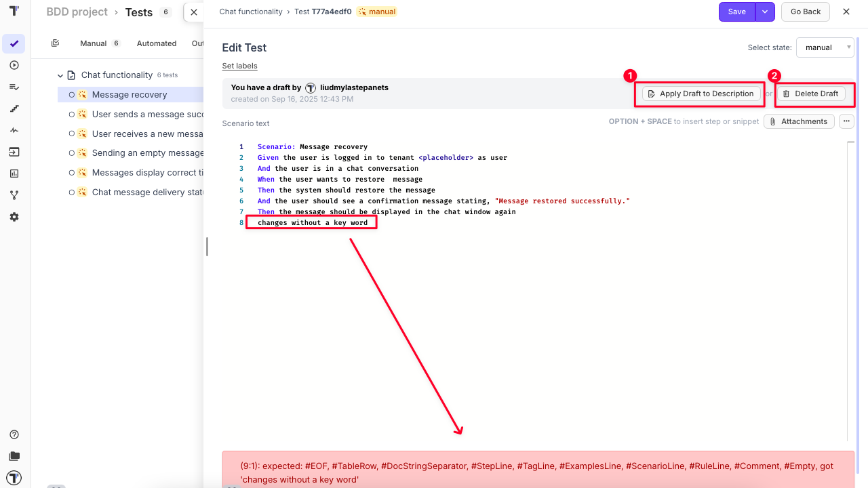Screen dimensions: 868x488
Task: Select the circle beside Message recovery test
Action: tap(72, 95)
